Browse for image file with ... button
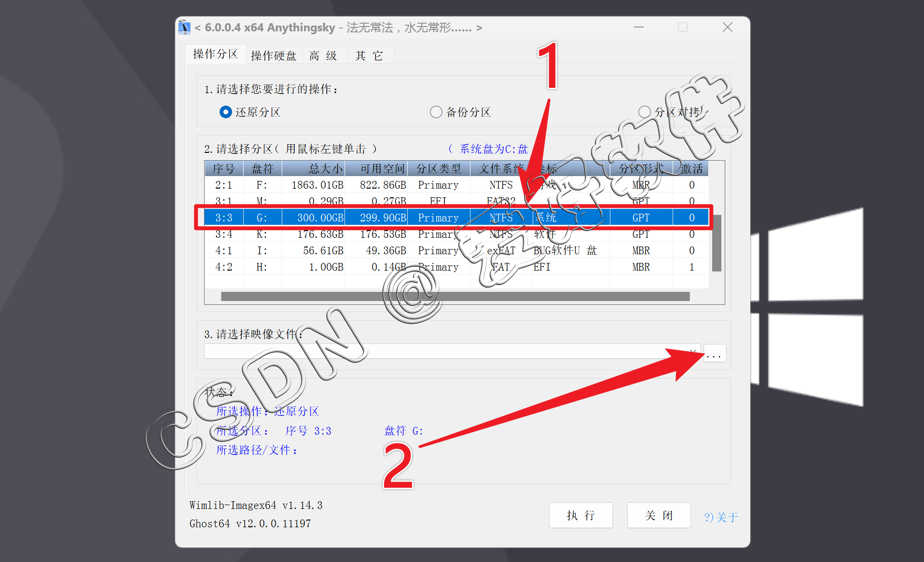 click(x=715, y=354)
